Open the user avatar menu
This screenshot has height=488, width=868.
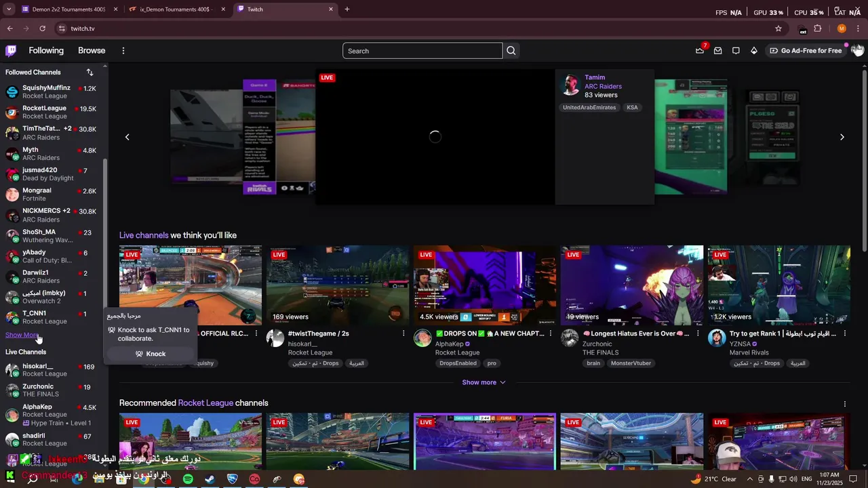(857, 51)
